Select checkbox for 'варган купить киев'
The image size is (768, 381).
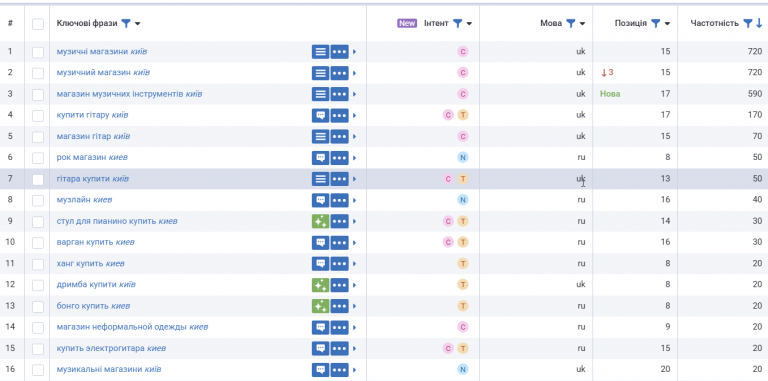[x=38, y=243]
